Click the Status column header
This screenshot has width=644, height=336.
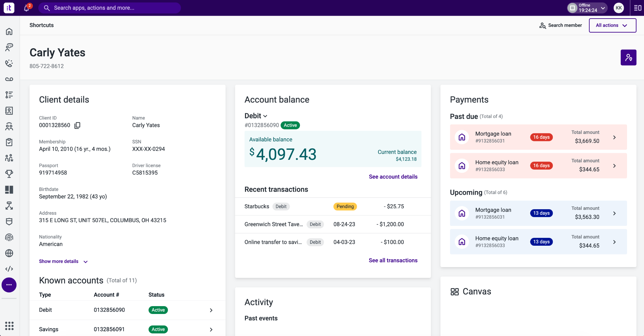pos(156,295)
